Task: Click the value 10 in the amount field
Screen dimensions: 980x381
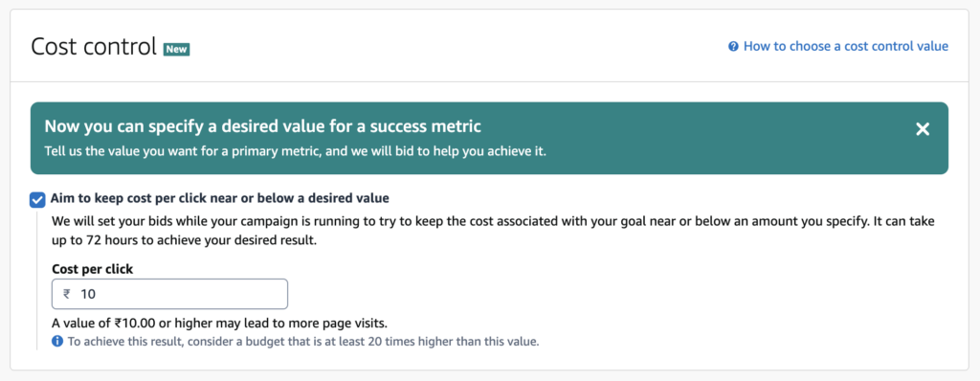Action: [88, 294]
